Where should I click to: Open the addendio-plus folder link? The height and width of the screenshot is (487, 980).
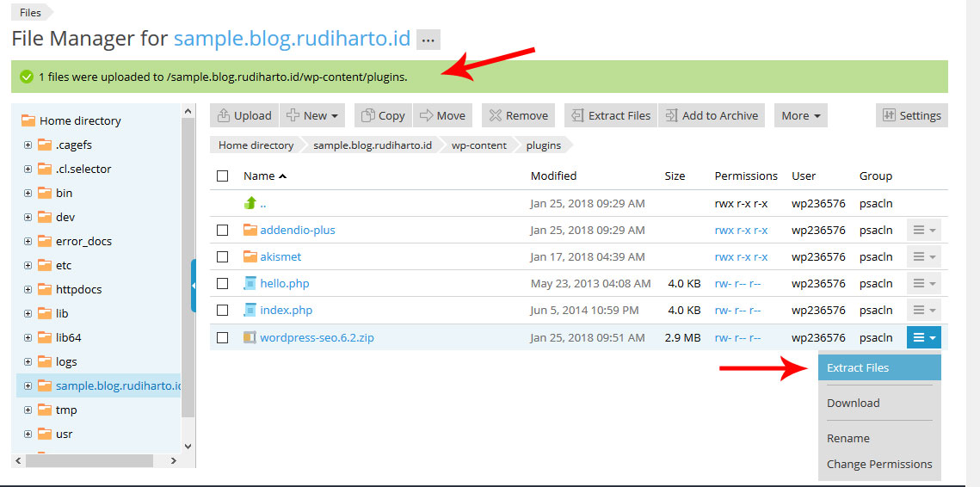298,230
